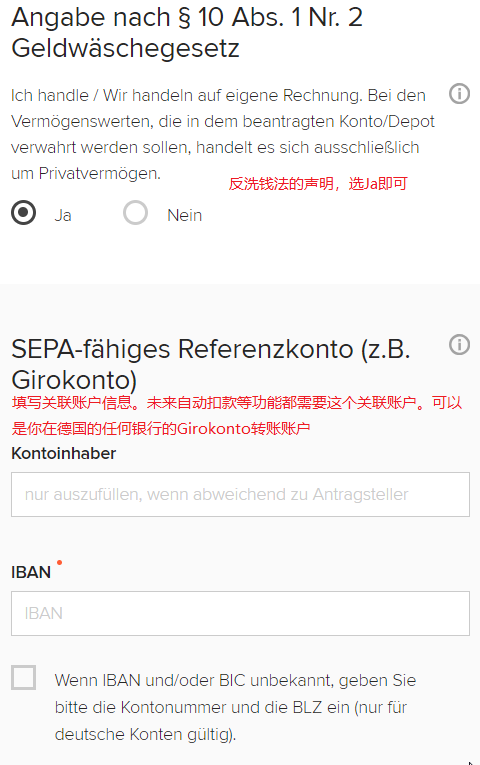The height and width of the screenshot is (765, 480).
Task: Click the red note line '是你在德国的任何银行的Girokonto转账账户'
Action: [161, 428]
